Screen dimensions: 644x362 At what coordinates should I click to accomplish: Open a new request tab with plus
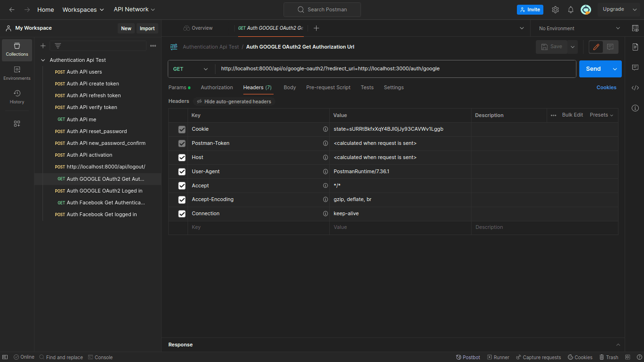317,28
